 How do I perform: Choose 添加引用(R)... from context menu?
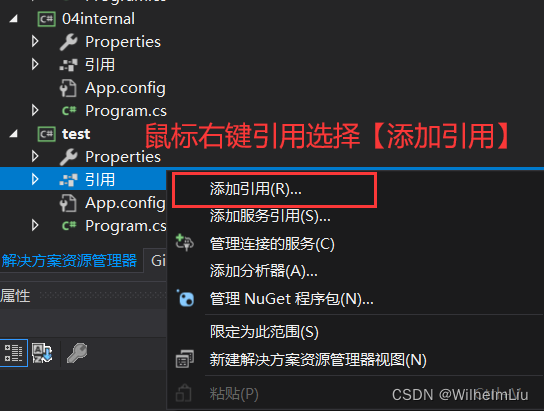tap(256, 189)
